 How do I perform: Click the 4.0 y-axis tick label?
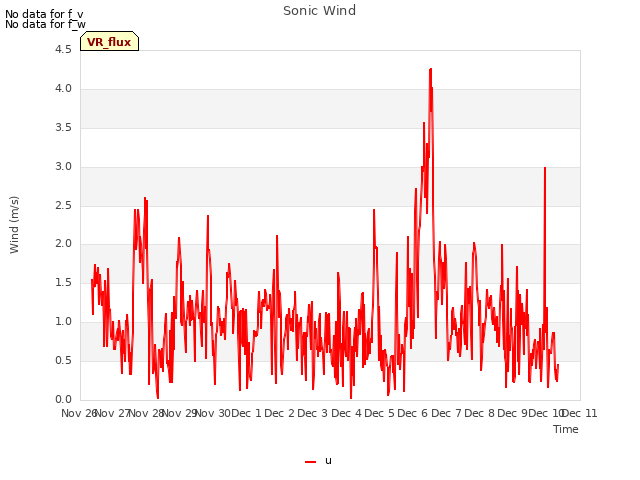point(63,89)
